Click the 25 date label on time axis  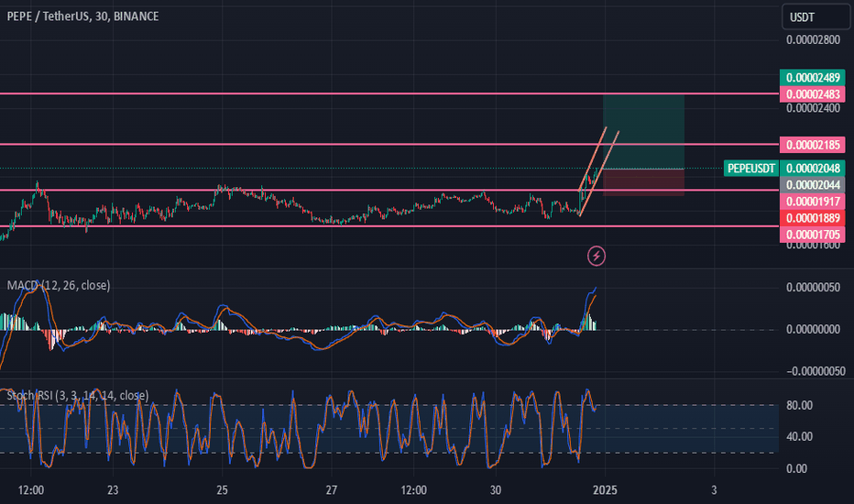click(x=223, y=490)
